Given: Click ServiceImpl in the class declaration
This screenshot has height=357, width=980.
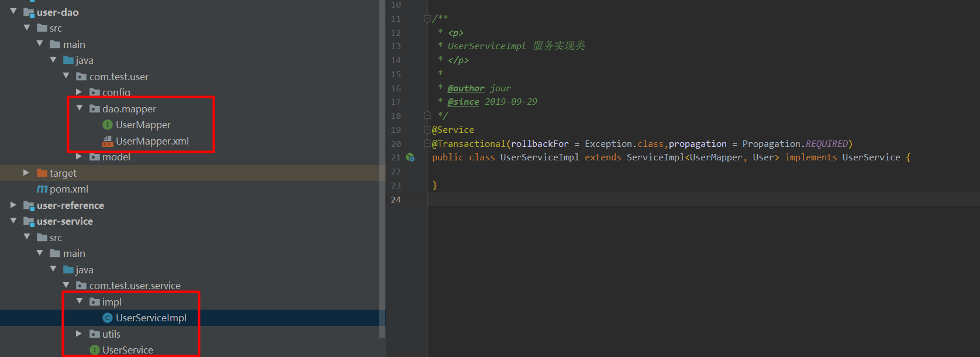Looking at the screenshot, I should point(655,157).
